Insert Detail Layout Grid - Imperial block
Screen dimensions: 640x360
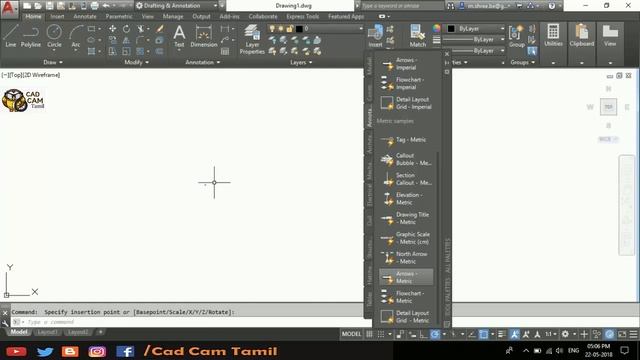[406, 103]
